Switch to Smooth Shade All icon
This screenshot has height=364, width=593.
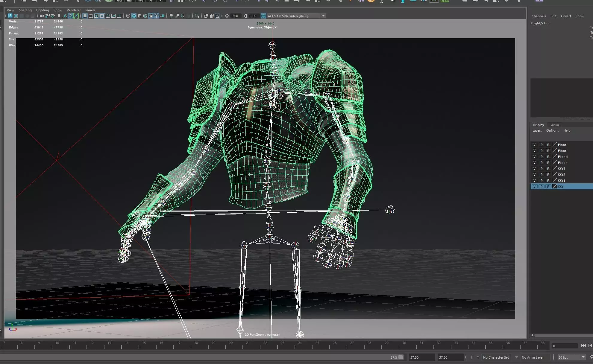coord(134,16)
